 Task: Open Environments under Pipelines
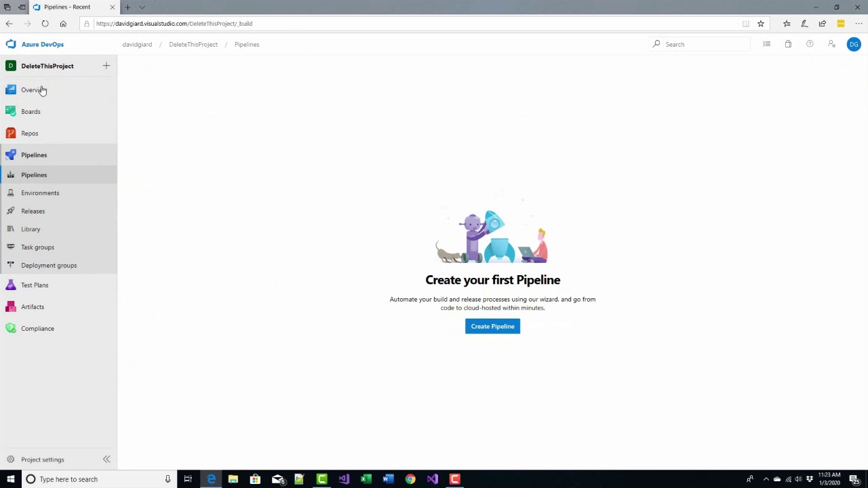58,193
